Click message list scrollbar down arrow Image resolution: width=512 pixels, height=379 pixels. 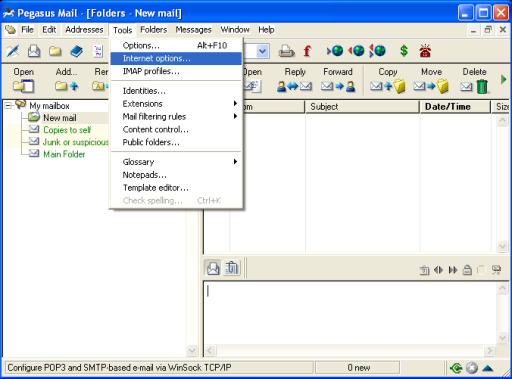click(502, 246)
